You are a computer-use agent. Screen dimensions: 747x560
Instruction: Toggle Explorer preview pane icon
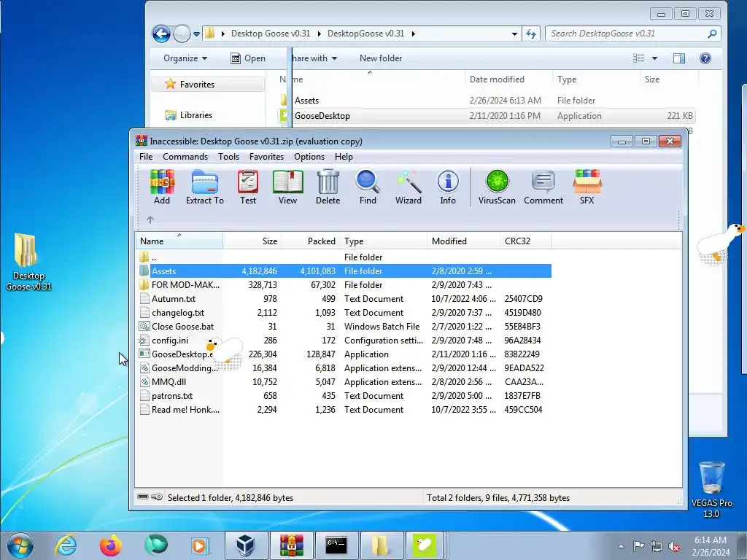tap(679, 58)
